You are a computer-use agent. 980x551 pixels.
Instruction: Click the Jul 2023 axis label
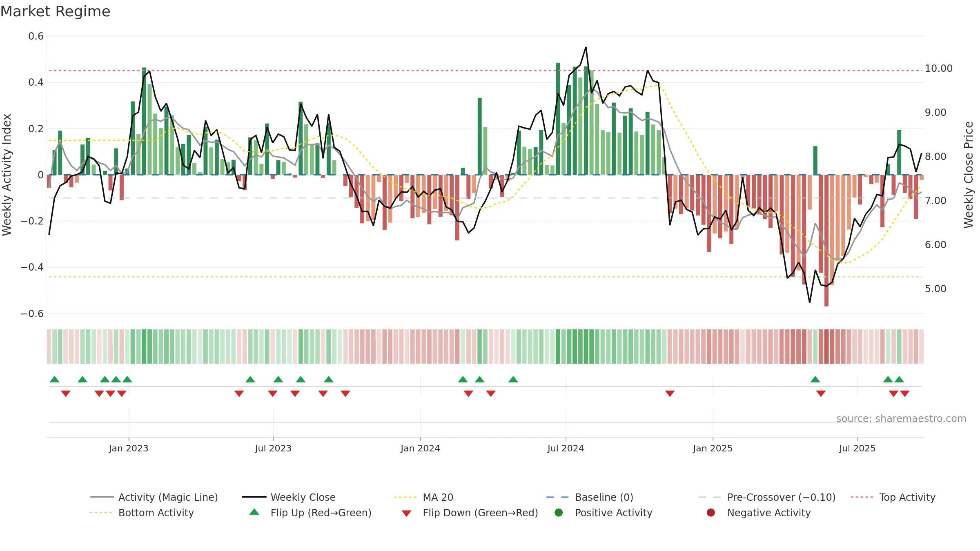[x=273, y=449]
